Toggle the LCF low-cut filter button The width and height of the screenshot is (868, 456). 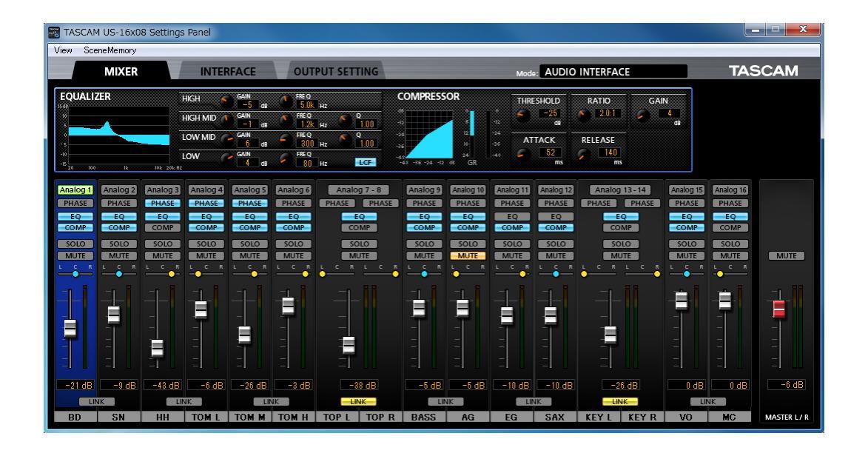365,161
